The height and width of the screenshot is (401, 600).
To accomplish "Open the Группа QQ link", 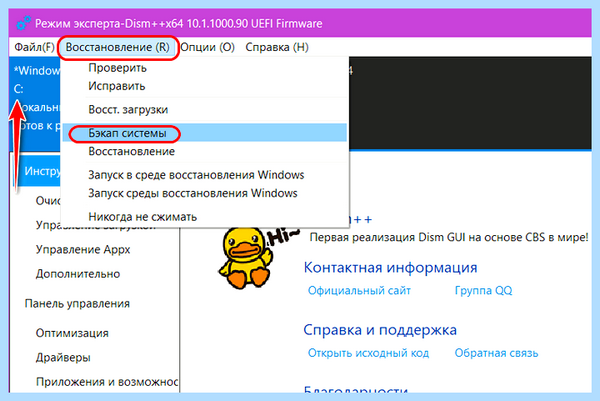I will [483, 291].
